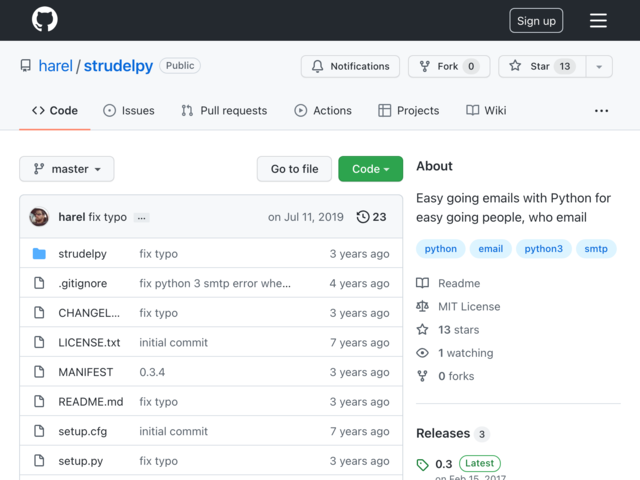Click the MANIFEST '3 years ago' timestamp
The height and width of the screenshot is (480, 640).
[360, 372]
